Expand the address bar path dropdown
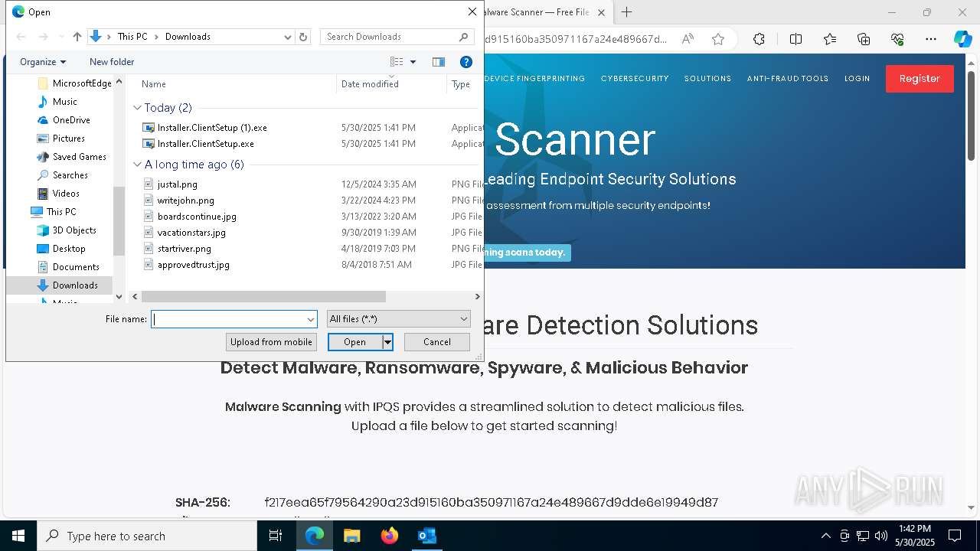Image resolution: width=980 pixels, height=551 pixels. 288,37
